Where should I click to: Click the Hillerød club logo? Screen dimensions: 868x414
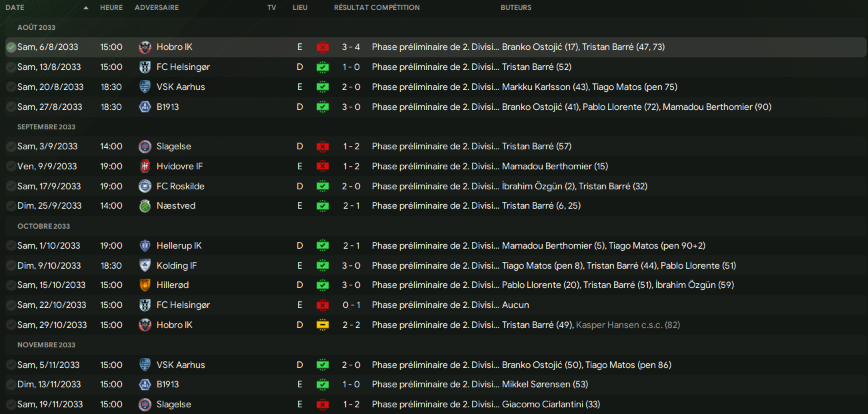click(145, 285)
